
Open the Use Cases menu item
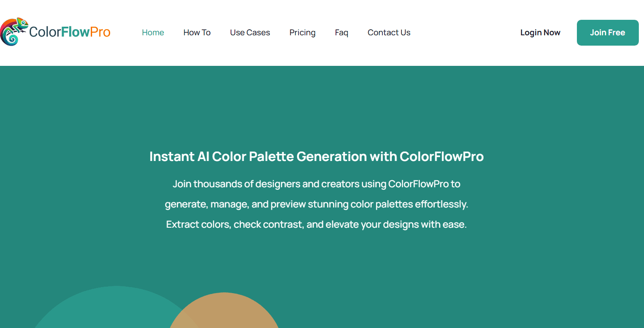(x=250, y=32)
